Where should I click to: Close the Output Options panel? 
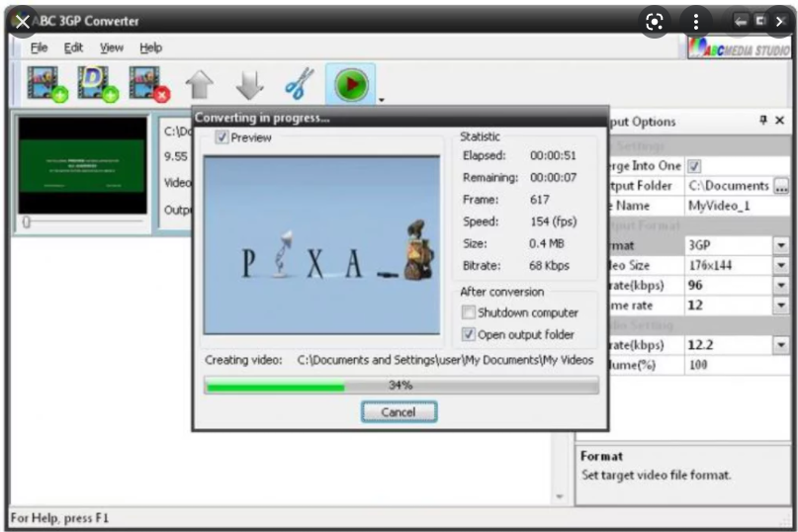pos(779,121)
